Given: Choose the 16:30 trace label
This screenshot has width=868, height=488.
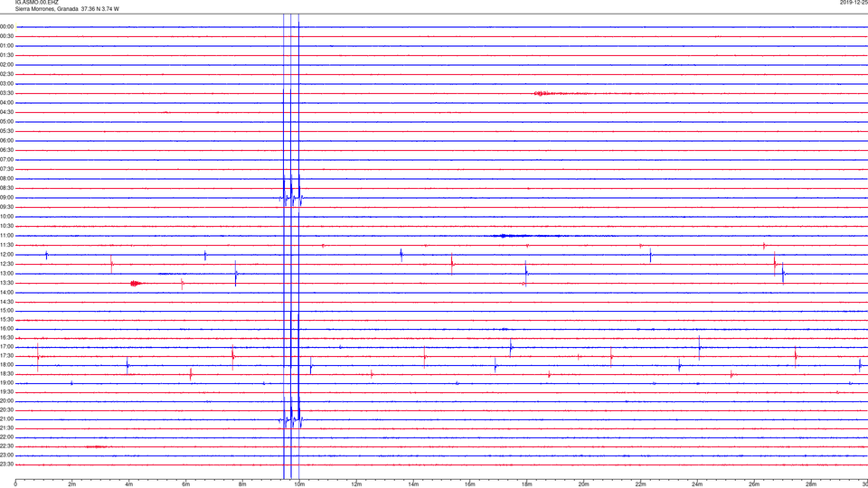Looking at the screenshot, I should coord(6,337).
